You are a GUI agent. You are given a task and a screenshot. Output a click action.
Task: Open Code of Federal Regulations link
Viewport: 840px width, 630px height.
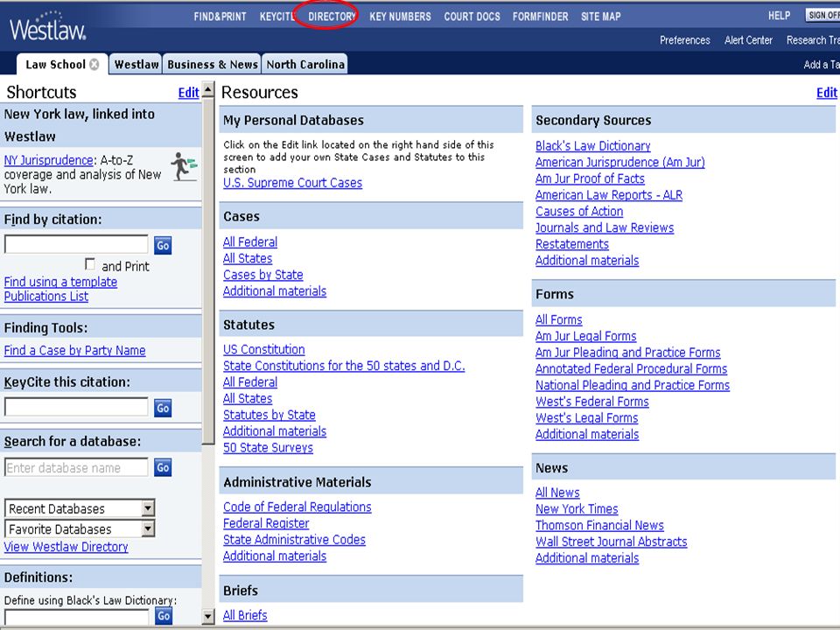pyautogui.click(x=297, y=507)
